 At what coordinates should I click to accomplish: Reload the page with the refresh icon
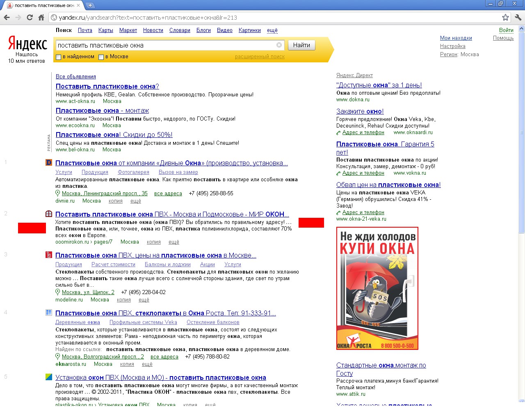coord(30,17)
